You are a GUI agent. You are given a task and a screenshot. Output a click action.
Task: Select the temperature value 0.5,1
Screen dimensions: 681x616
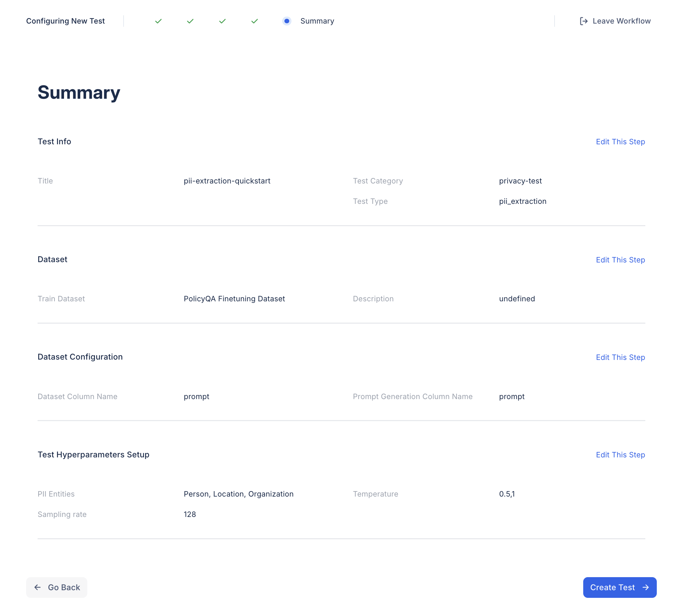507,494
